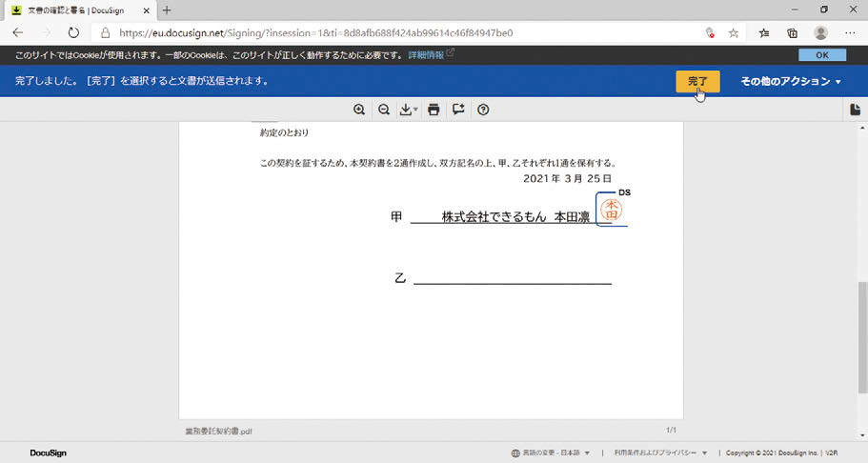This screenshot has width=868, height=463.
Task: Go back to previous page in browser
Action: (18, 32)
